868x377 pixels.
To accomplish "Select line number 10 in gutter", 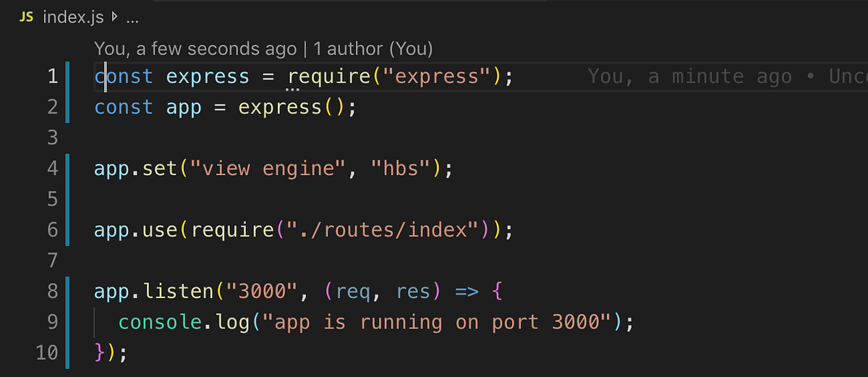I will (46, 353).
